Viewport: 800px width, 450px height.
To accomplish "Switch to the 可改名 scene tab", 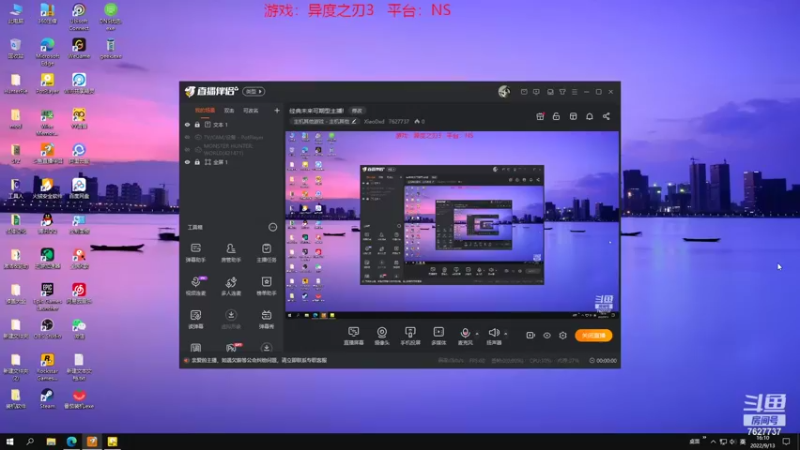I will click(x=251, y=110).
